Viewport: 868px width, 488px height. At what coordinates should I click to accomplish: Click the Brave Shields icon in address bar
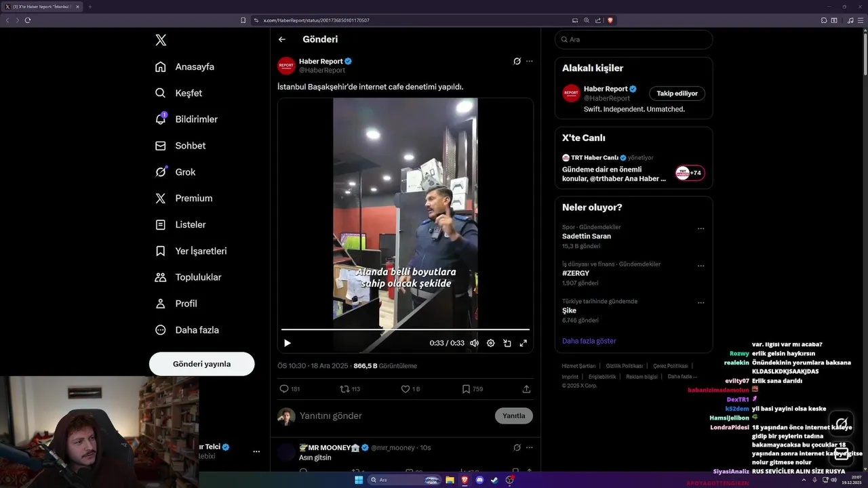[x=610, y=20]
